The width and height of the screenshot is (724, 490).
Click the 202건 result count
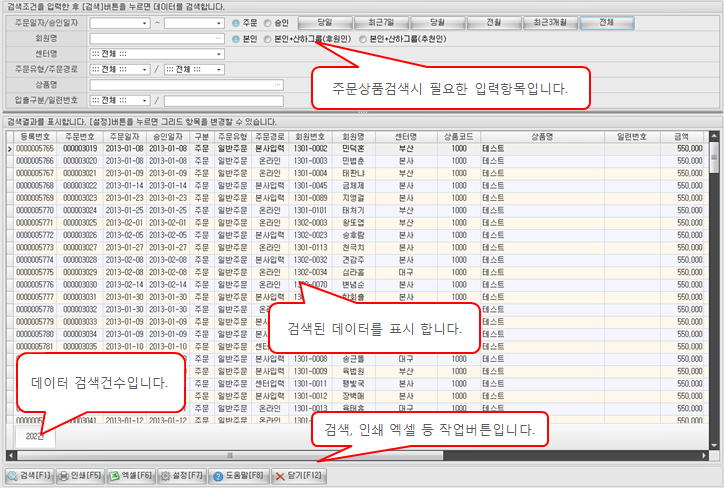tap(35, 437)
